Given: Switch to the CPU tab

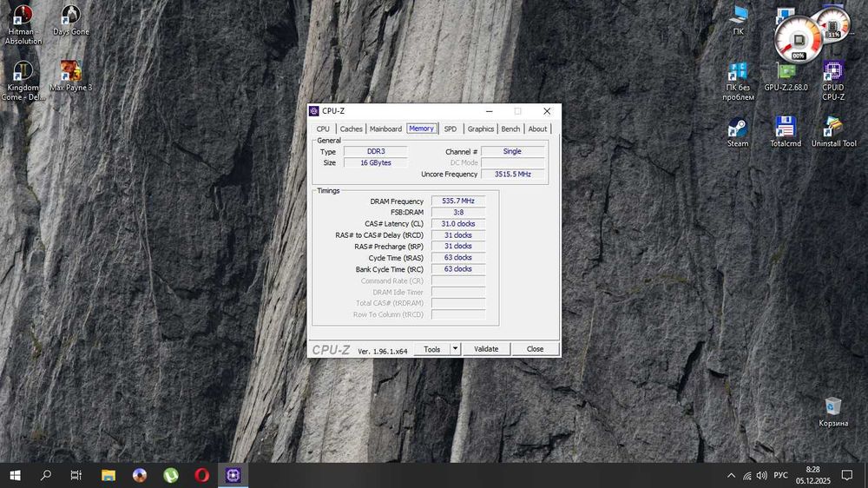Looking at the screenshot, I should (x=323, y=129).
